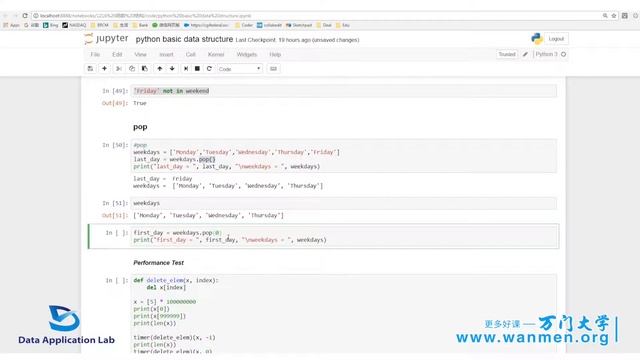Open the Coder bookmarks folder
Viewport: 640px width, 360px height.
[244, 25]
